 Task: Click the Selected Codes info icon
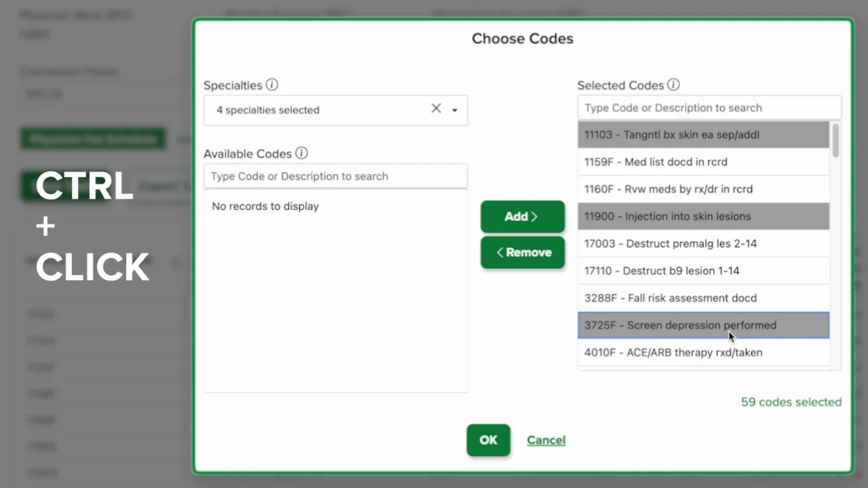pos(673,85)
